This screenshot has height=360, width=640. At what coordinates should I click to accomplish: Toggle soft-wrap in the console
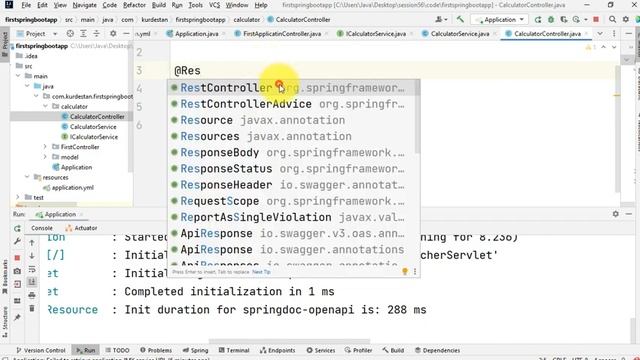[32, 269]
